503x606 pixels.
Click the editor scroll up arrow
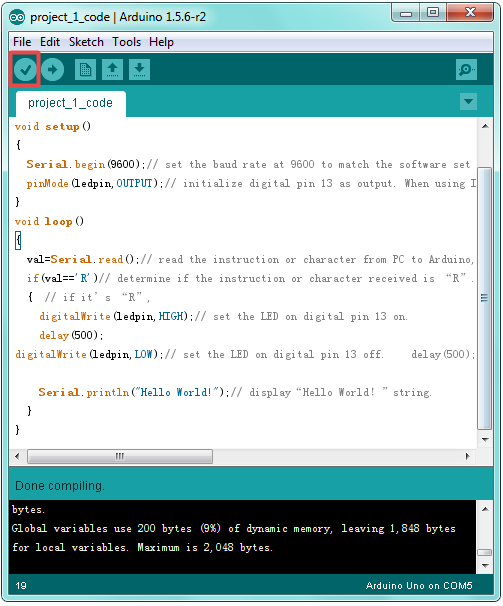click(485, 126)
